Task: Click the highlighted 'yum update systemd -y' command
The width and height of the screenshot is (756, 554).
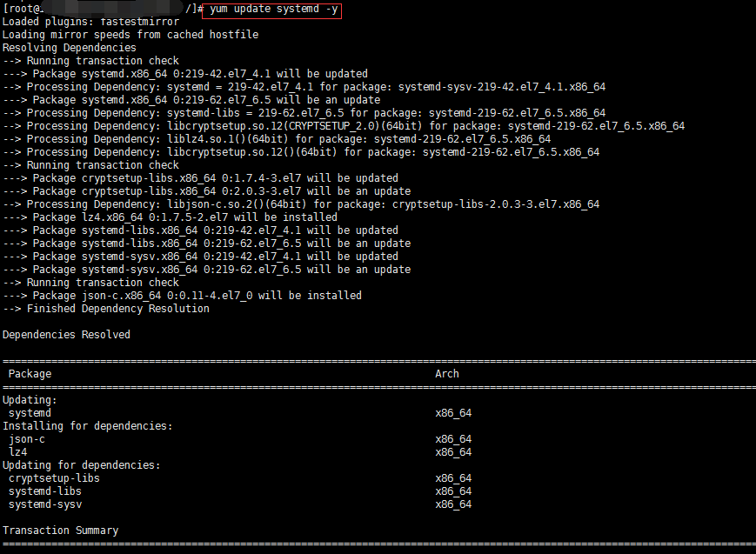Action: pyautogui.click(x=272, y=9)
